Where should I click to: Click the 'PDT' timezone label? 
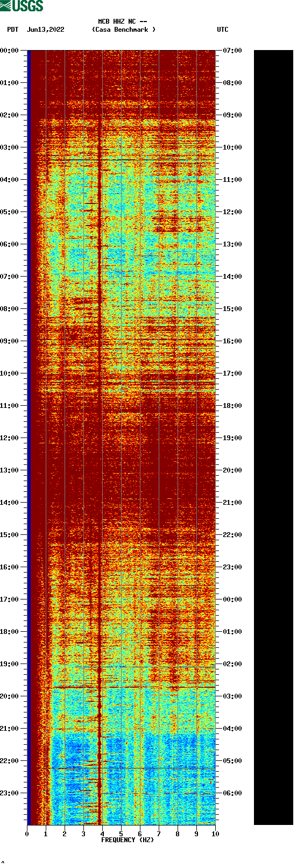tap(13, 30)
